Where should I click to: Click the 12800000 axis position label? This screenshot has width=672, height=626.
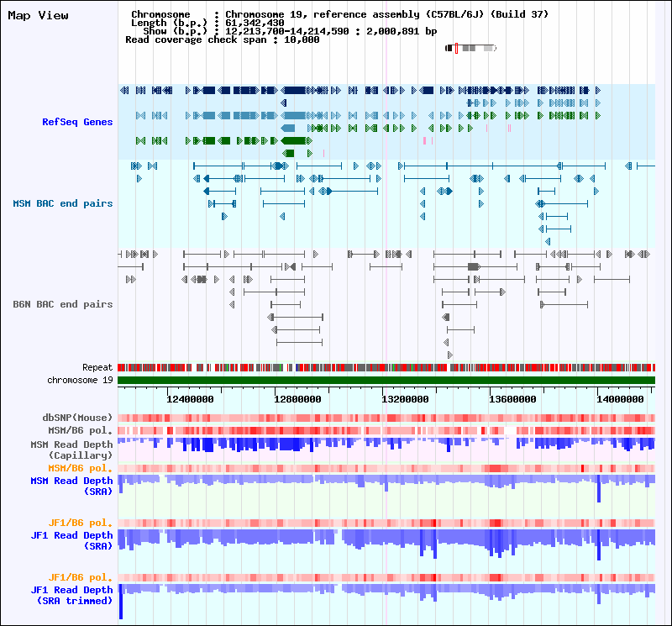(x=297, y=399)
